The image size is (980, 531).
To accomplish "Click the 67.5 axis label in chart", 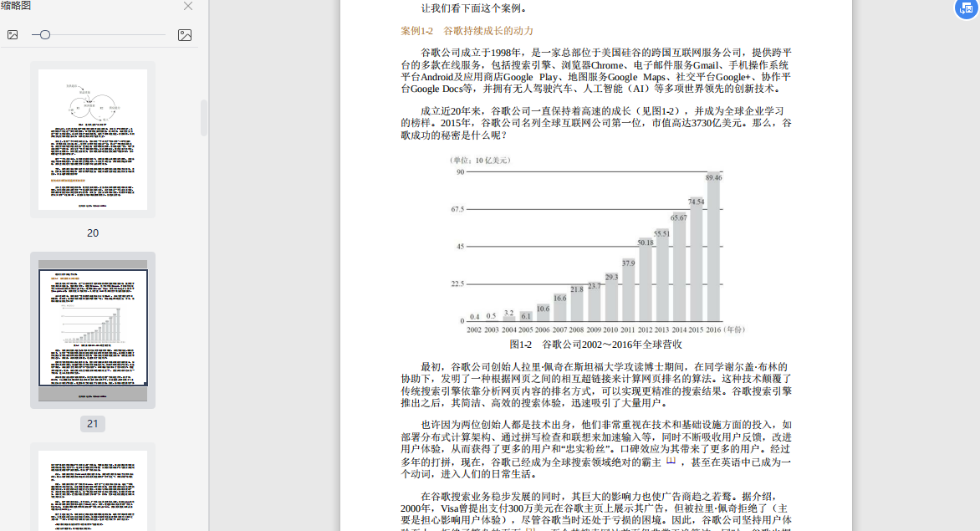I will click(457, 209).
